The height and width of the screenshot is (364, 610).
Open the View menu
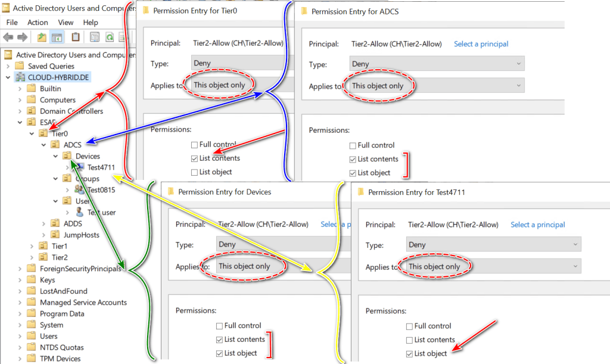pos(66,22)
